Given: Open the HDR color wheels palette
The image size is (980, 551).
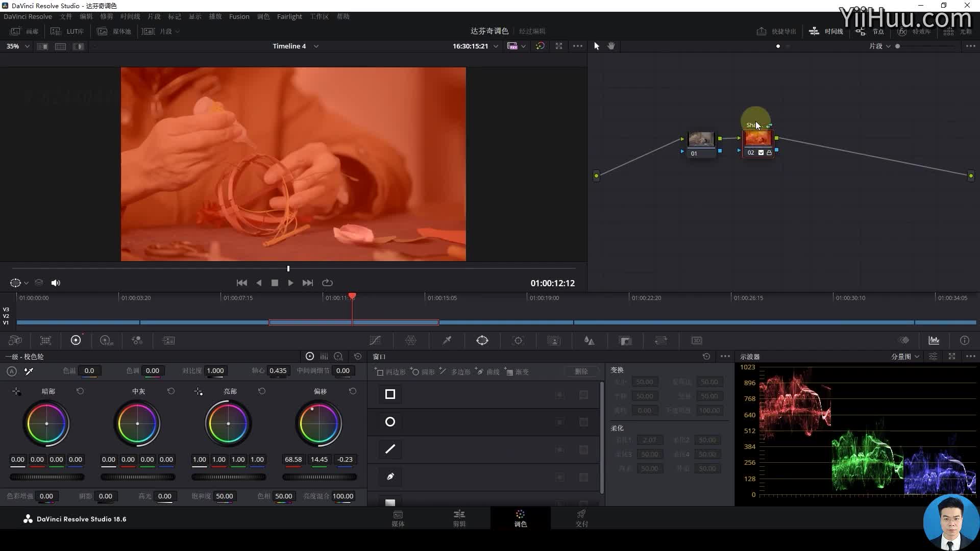Looking at the screenshot, I should click(106, 340).
